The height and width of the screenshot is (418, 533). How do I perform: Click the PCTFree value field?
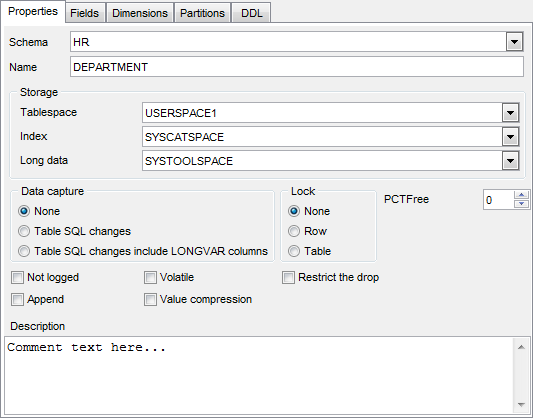click(x=499, y=200)
